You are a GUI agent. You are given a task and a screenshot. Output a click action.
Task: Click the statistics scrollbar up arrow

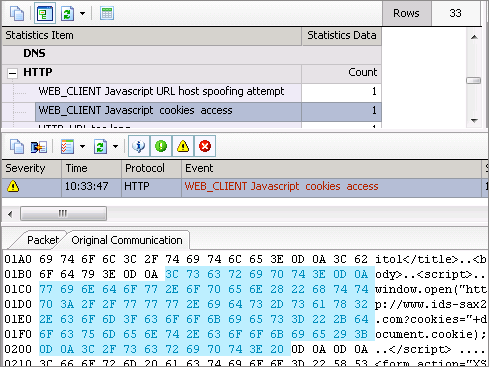[x=474, y=37]
